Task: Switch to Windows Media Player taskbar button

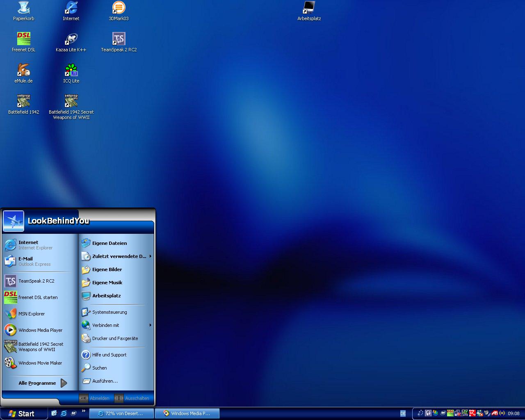Action: pyautogui.click(x=187, y=413)
